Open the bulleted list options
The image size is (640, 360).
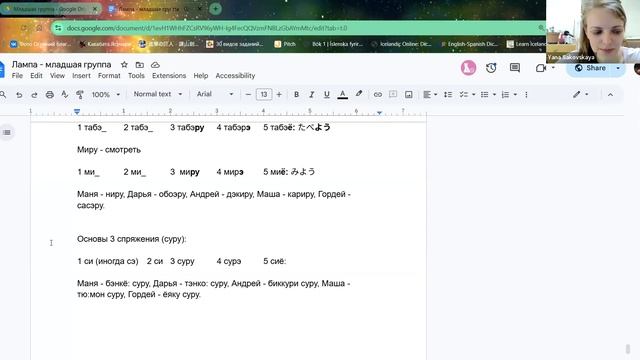point(488,95)
